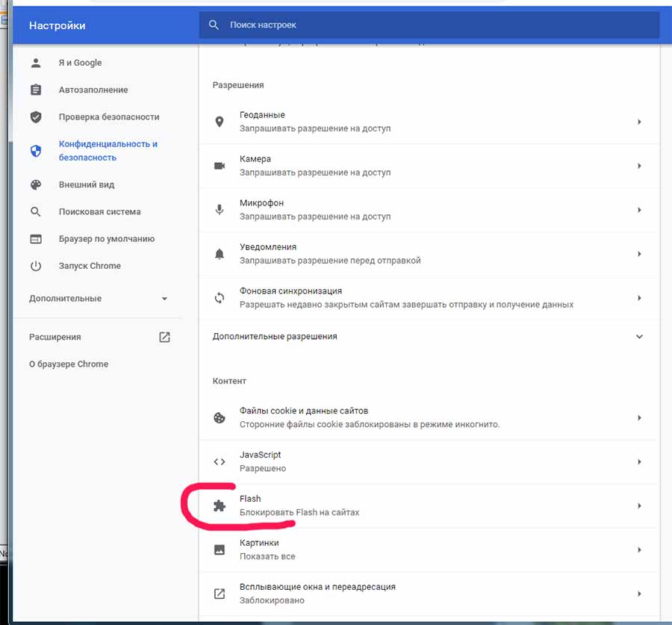Open Картинки settings via its arrow
This screenshot has height=625, width=672.
coord(639,550)
